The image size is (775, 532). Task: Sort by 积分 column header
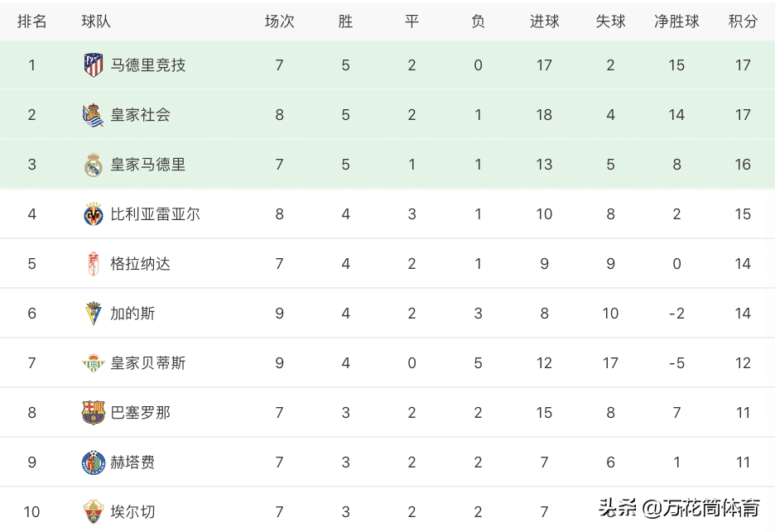[743, 22]
